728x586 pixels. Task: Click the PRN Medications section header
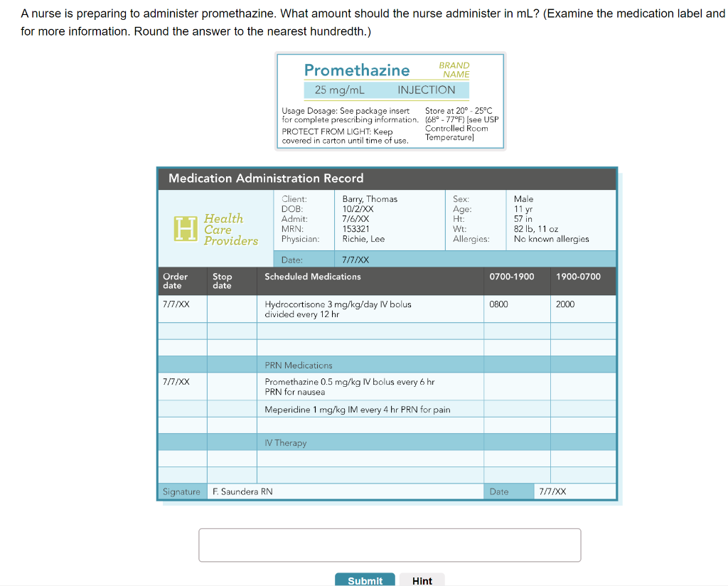pyautogui.click(x=299, y=366)
